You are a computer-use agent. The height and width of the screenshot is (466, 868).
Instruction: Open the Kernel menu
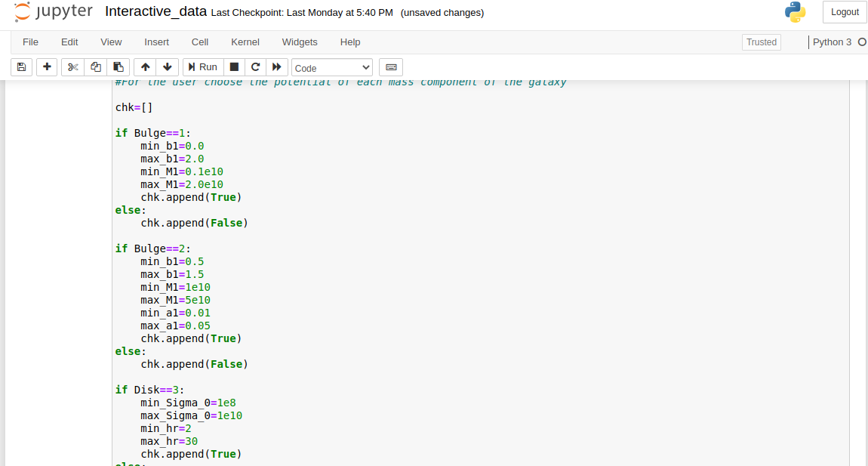pyautogui.click(x=245, y=42)
